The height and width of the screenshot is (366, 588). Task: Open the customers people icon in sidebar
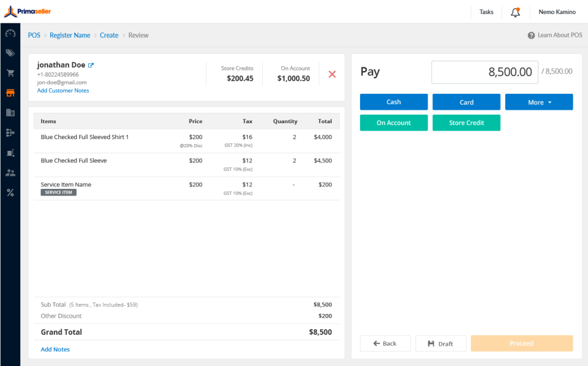coord(10,173)
